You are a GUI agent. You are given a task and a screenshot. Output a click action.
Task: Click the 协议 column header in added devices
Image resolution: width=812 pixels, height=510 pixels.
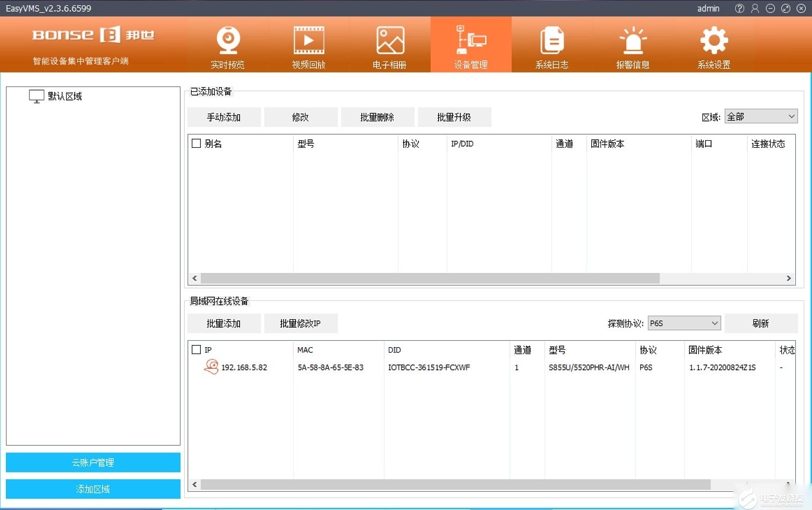tap(411, 143)
